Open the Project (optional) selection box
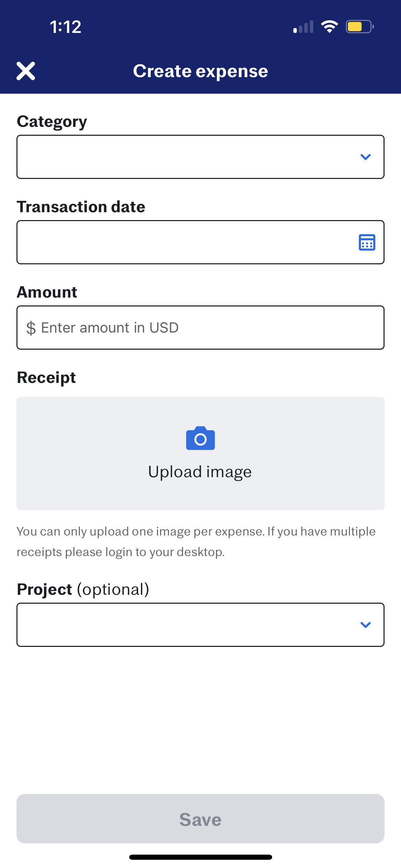This screenshot has height=868, width=401. pyautogui.click(x=185, y=625)
